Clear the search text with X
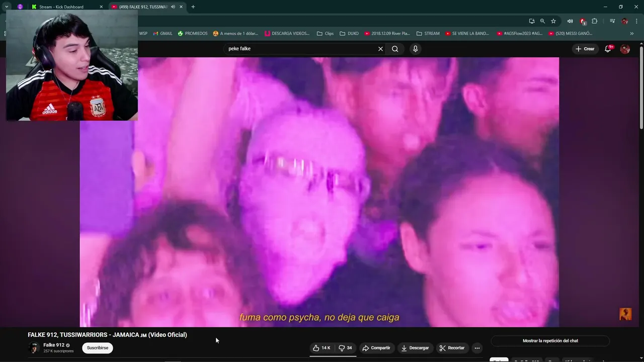 (x=380, y=49)
